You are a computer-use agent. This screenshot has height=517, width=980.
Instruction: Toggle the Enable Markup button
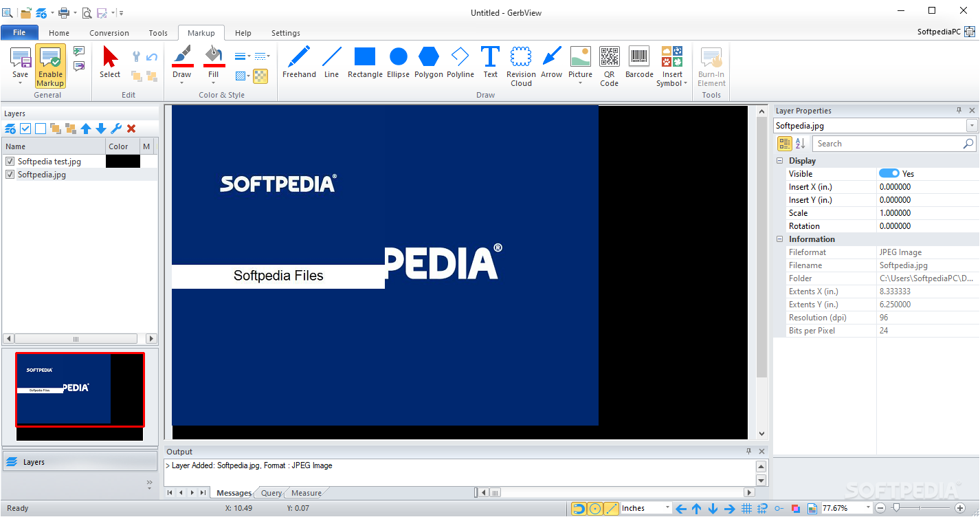[50, 67]
